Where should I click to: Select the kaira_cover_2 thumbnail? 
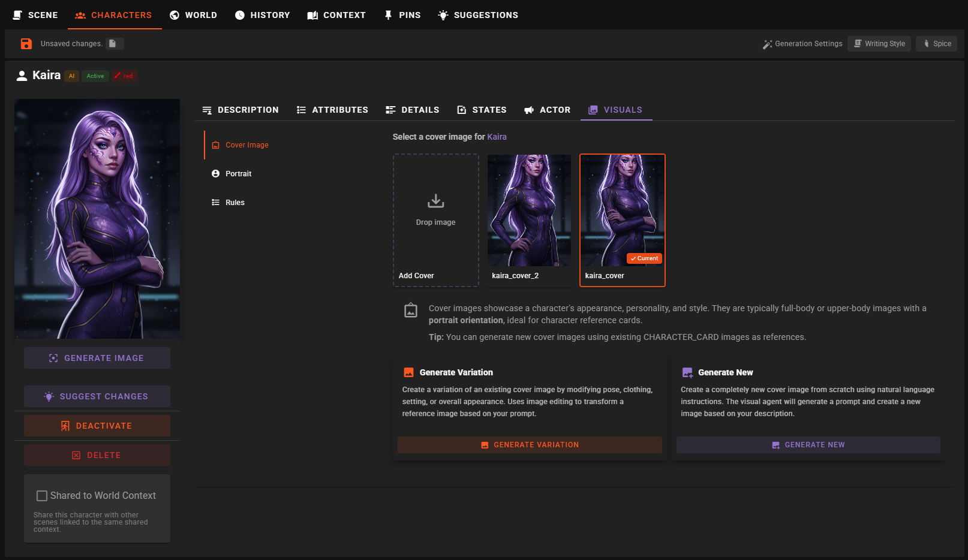[x=529, y=211]
